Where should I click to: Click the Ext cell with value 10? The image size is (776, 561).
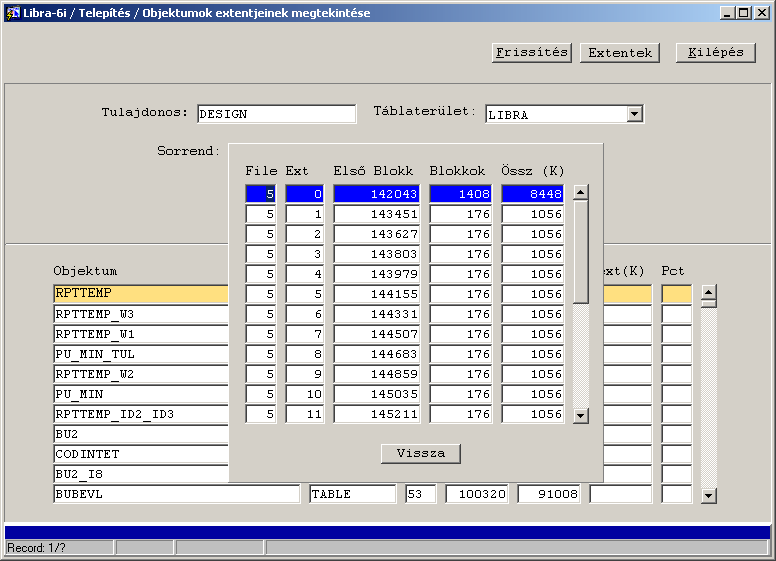(305, 394)
